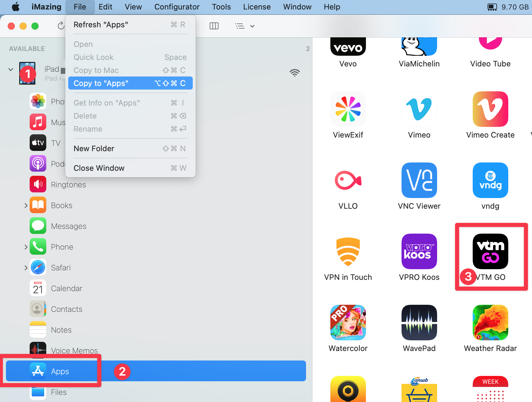The image size is (532, 402).
Task: Select the VPN in Touch app icon
Action: [348, 251]
